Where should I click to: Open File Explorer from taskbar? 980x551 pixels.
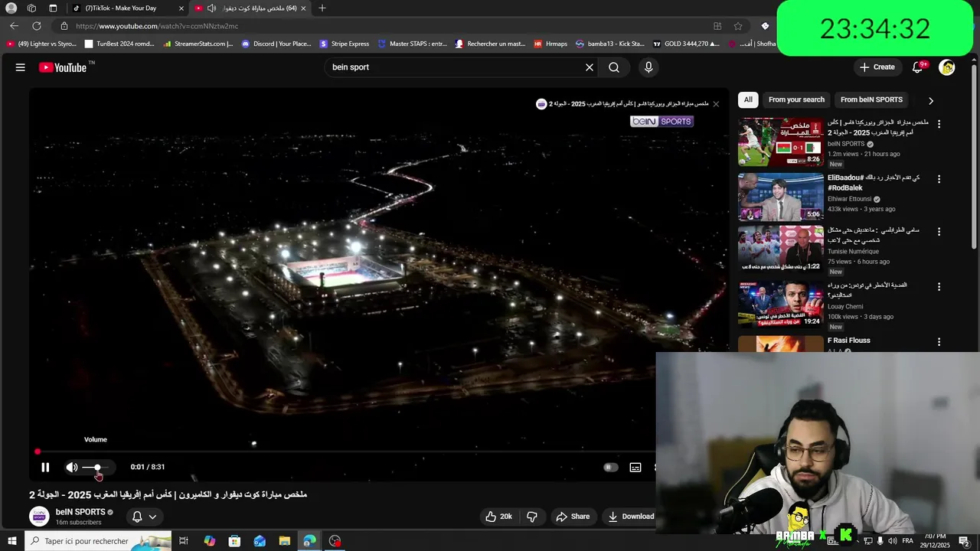tap(285, 541)
